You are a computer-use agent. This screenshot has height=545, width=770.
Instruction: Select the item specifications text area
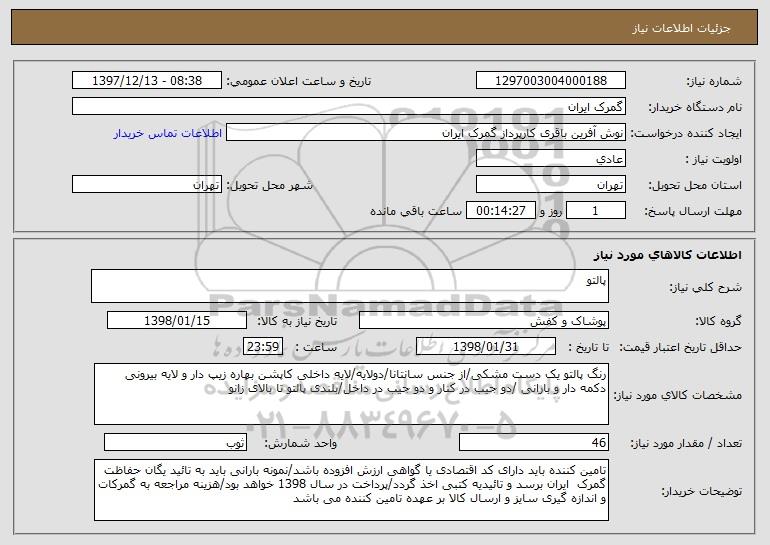(351, 394)
